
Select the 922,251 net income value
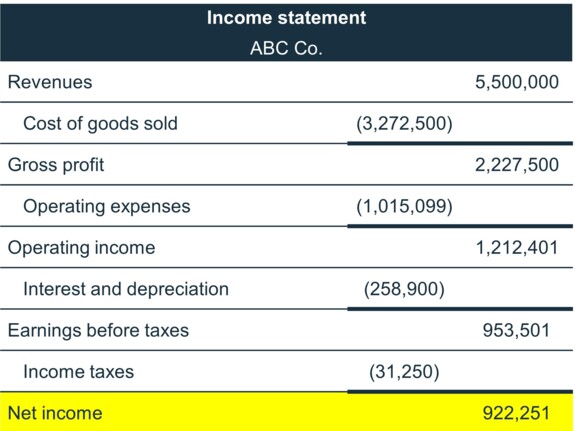click(516, 413)
